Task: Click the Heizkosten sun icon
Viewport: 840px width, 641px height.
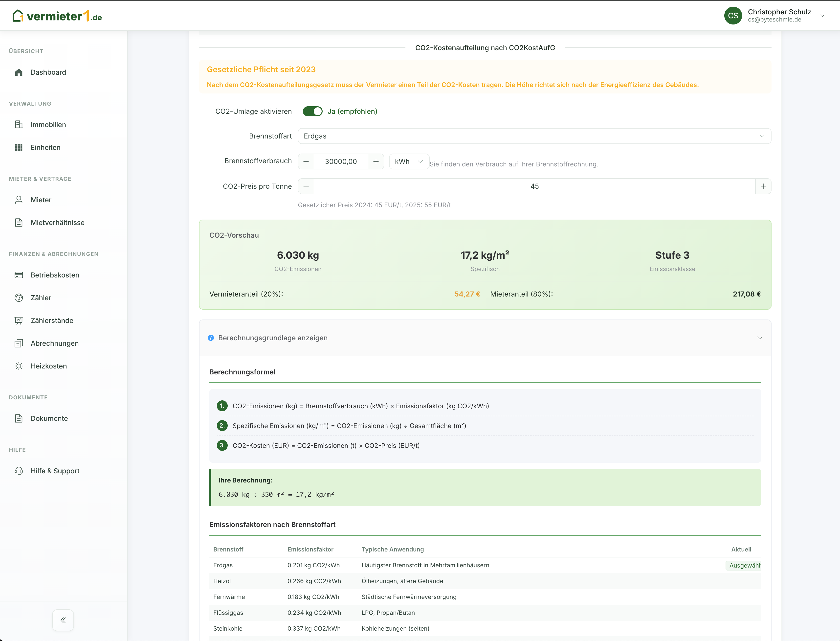Action: tap(19, 366)
